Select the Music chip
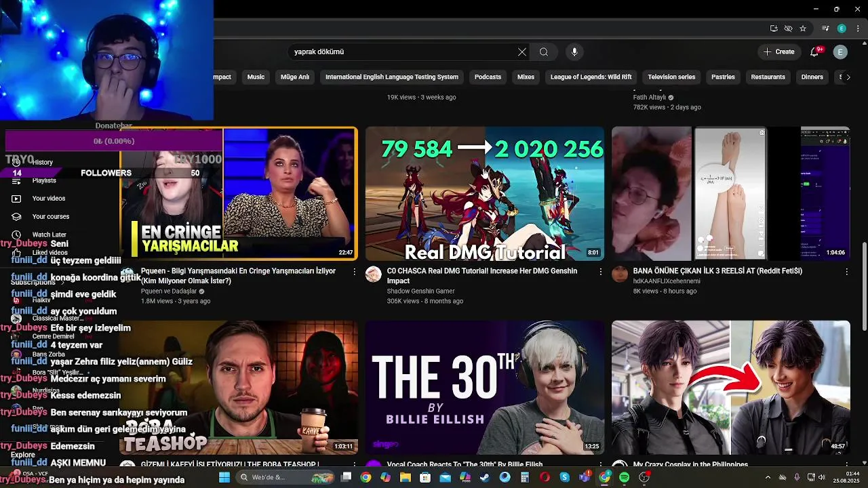868x488 pixels. tap(256, 77)
